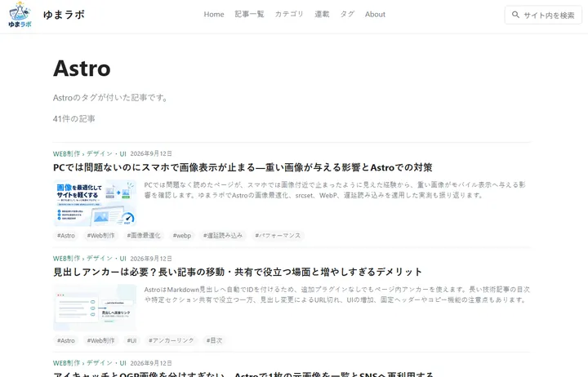
Task: Click the 41件の記事 count text
Action: pyautogui.click(x=73, y=119)
